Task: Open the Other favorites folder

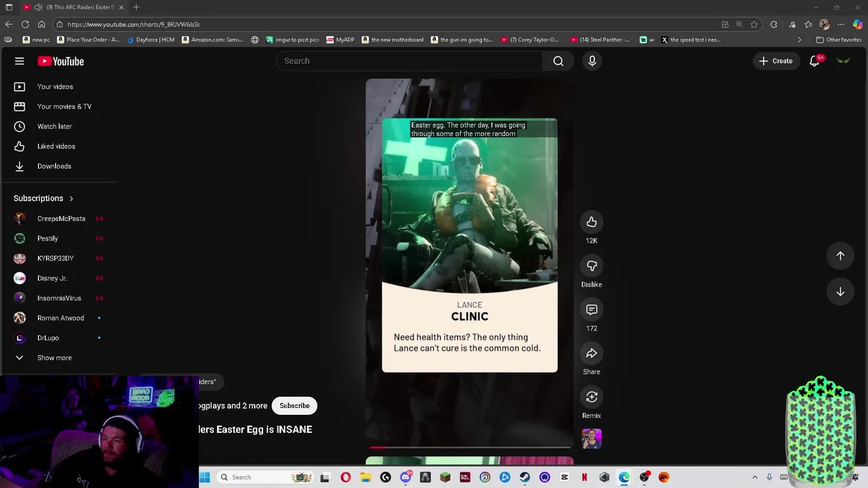Action: coord(839,40)
